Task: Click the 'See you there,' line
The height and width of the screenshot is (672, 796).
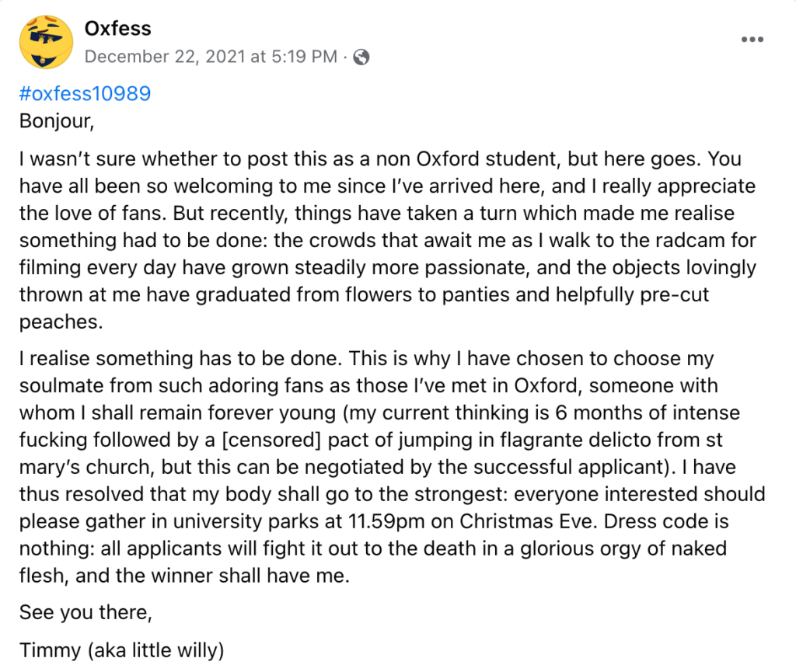Action: 86,613
